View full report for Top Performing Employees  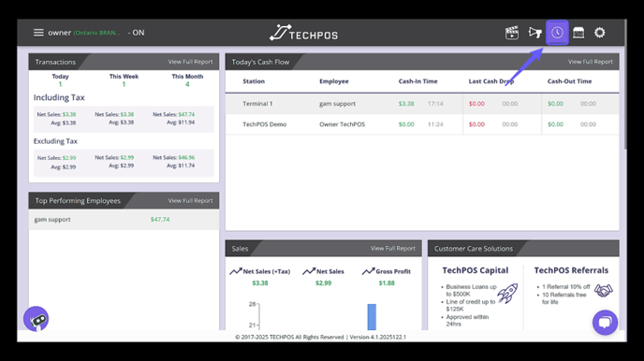pos(190,200)
